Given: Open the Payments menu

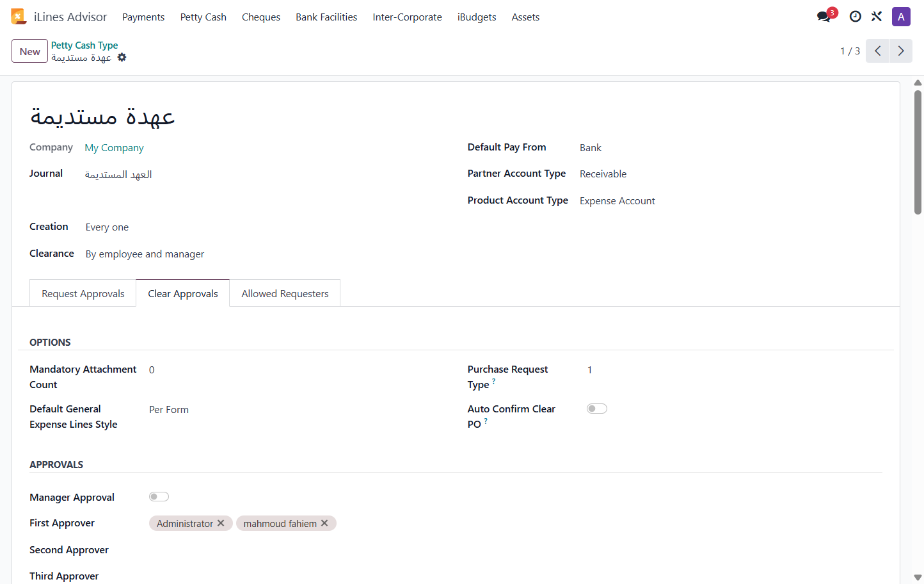Looking at the screenshot, I should [143, 17].
